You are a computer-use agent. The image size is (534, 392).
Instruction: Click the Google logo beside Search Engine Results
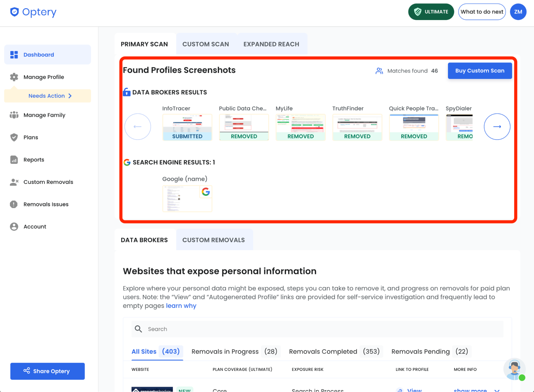[127, 162]
